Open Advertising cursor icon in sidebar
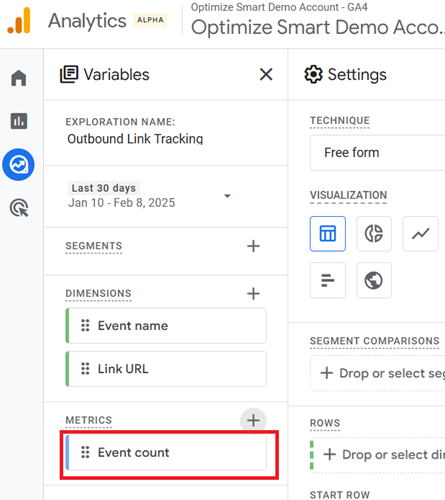The height and width of the screenshot is (500, 445). pos(19,208)
